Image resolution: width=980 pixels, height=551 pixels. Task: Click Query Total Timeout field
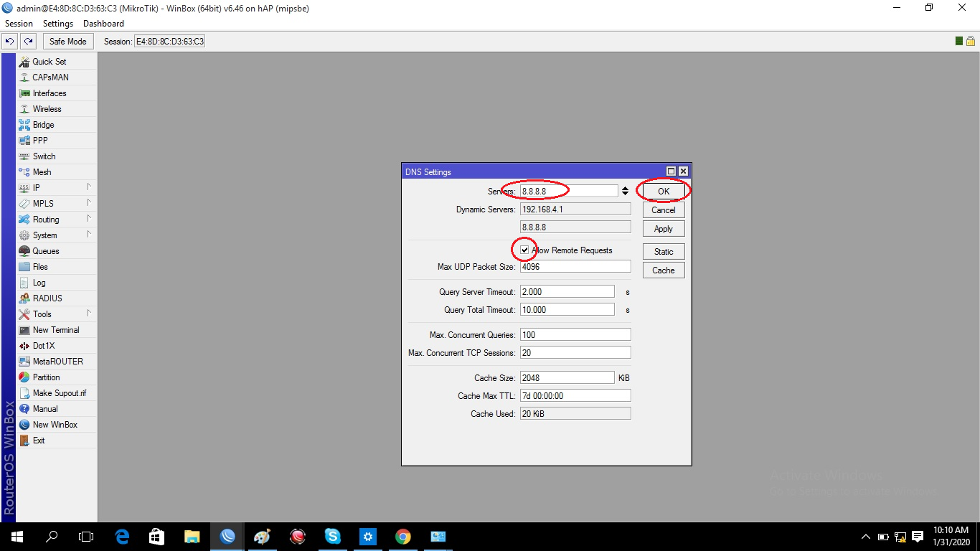[567, 310]
